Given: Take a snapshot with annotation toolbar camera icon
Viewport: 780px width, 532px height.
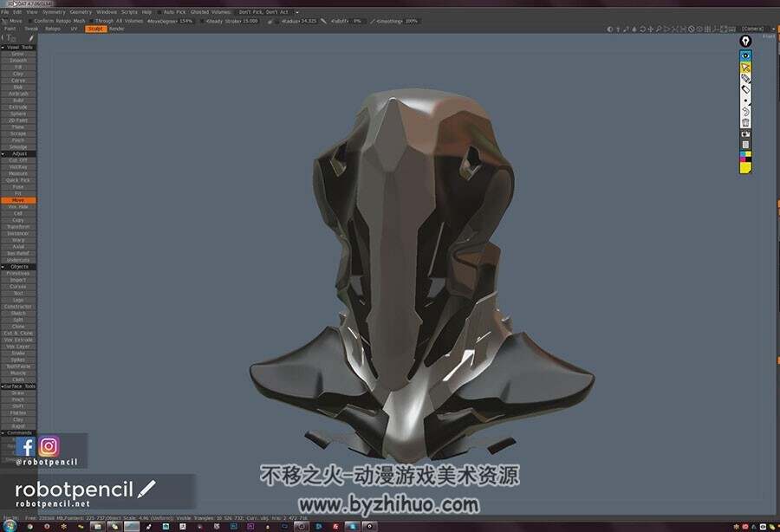Looking at the screenshot, I should click(x=745, y=133).
